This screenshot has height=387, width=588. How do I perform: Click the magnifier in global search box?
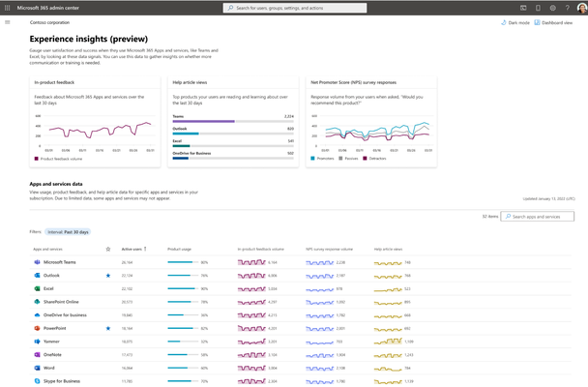coord(230,8)
